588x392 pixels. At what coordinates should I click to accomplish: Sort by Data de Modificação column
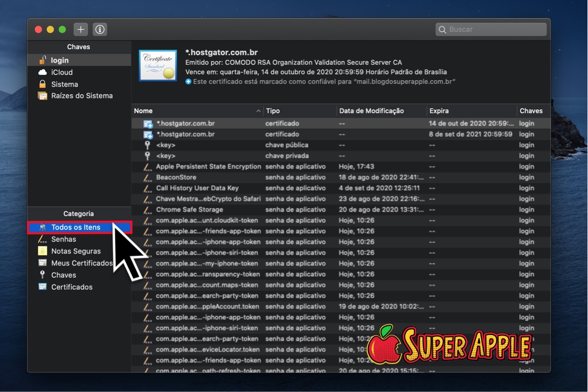click(x=371, y=111)
